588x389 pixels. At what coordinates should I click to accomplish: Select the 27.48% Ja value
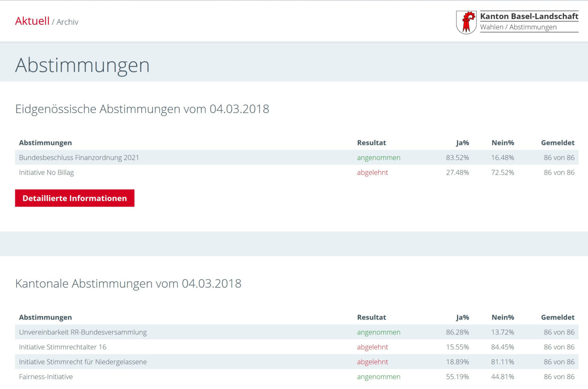[x=457, y=172]
